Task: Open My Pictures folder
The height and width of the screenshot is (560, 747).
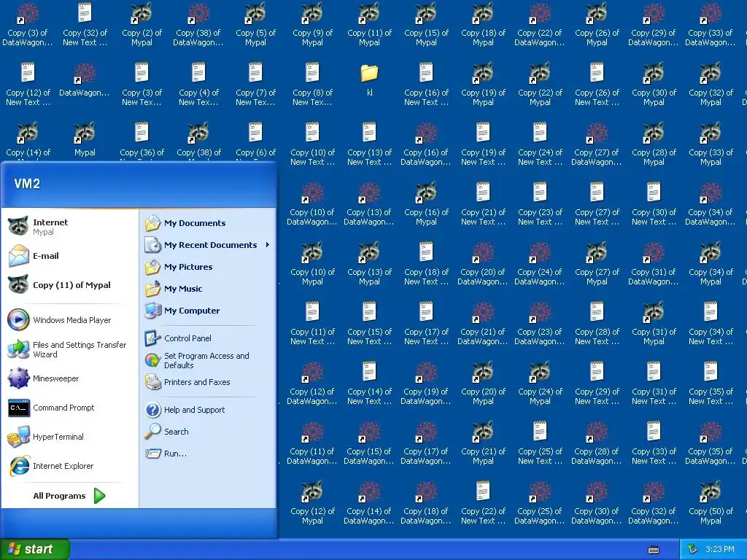Action: (x=207, y=267)
